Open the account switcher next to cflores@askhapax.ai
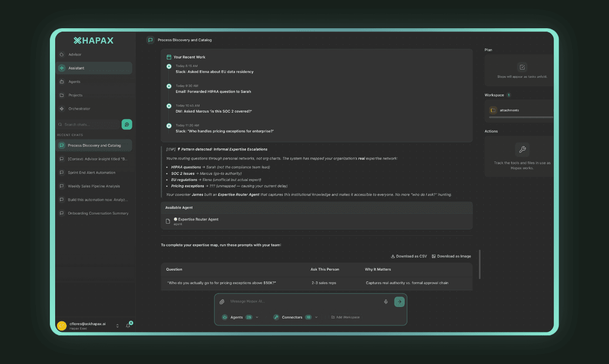The image size is (609, 364). [117, 326]
